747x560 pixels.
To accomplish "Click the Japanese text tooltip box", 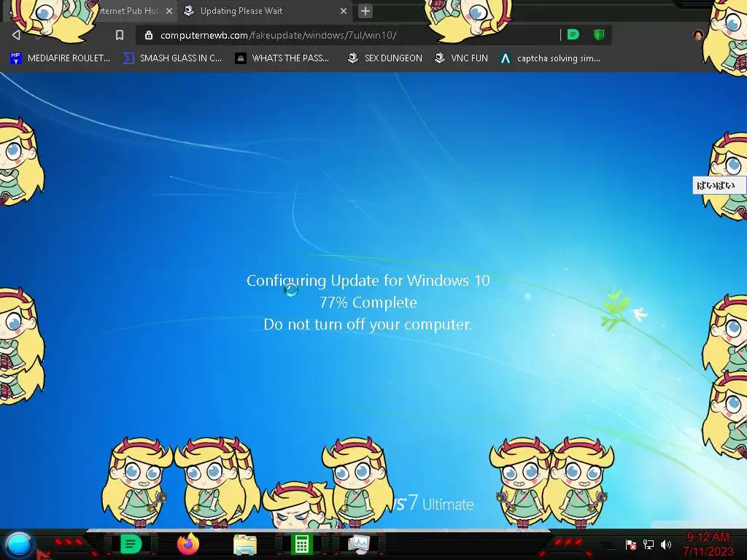I will pos(719,185).
